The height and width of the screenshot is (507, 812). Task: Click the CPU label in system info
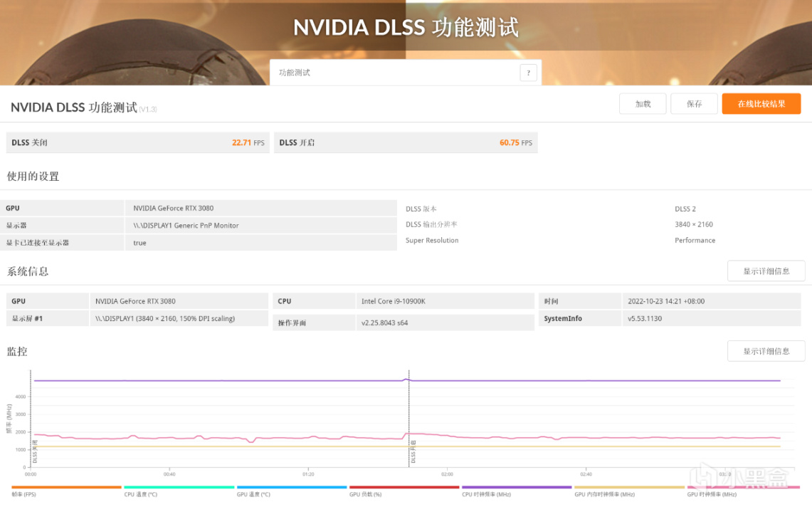point(314,301)
